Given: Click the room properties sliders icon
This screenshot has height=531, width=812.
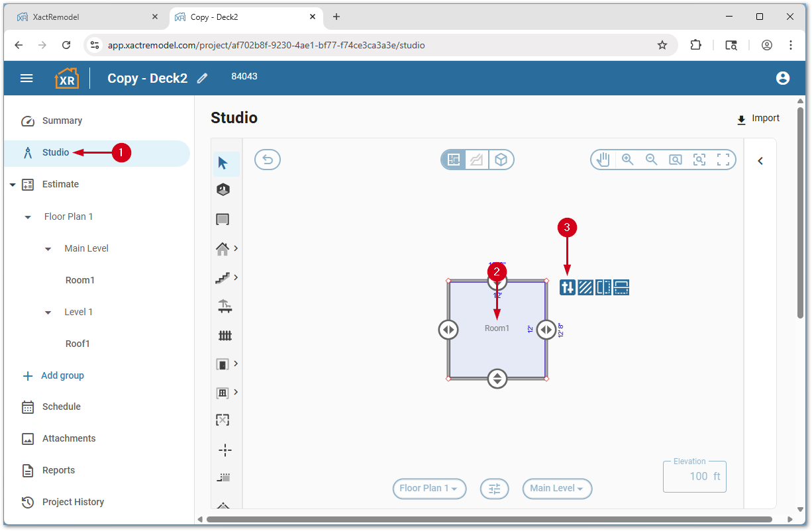Looking at the screenshot, I should pos(568,287).
